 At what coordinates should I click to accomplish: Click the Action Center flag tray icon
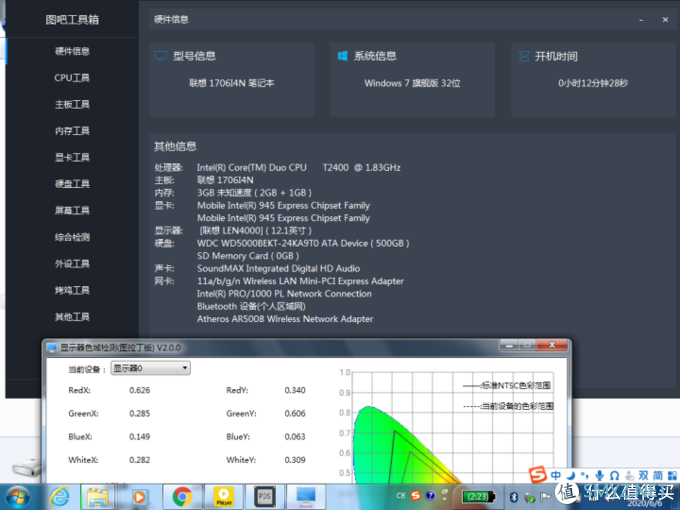tap(545, 497)
